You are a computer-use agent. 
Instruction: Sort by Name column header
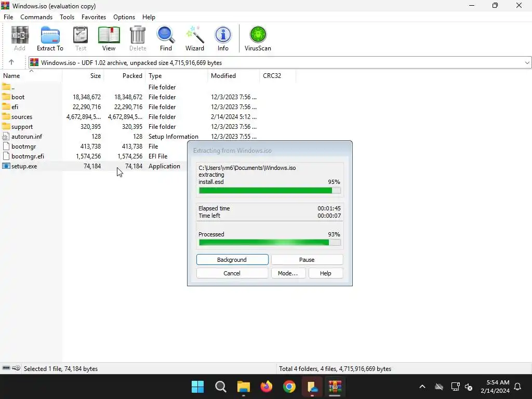click(31, 76)
